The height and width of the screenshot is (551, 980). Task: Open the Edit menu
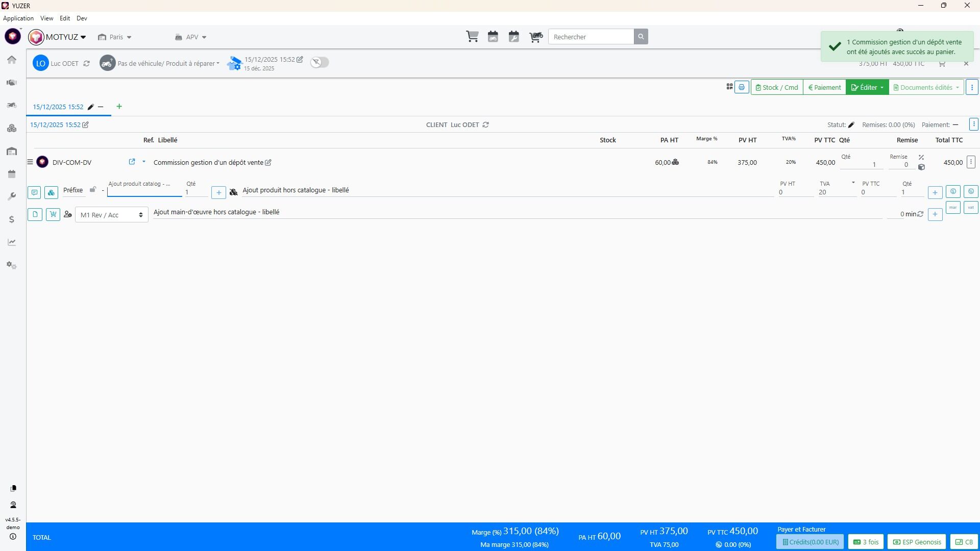[65, 18]
